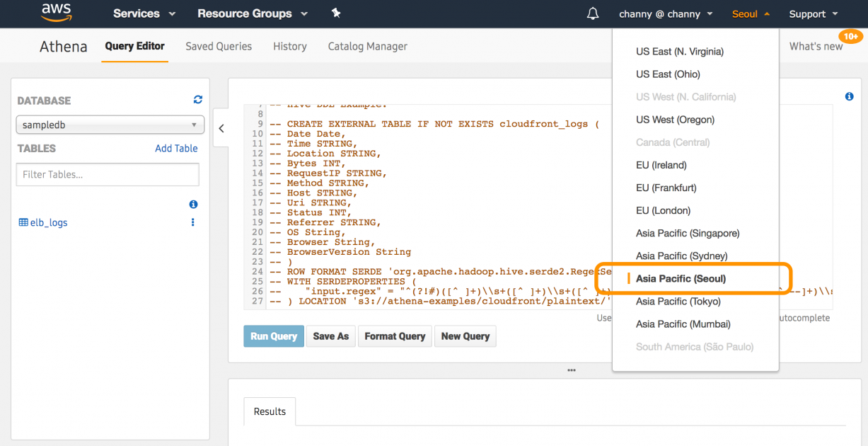Open the elb_logs three-dot options menu
Image resolution: width=868 pixels, height=446 pixels.
pyautogui.click(x=192, y=222)
